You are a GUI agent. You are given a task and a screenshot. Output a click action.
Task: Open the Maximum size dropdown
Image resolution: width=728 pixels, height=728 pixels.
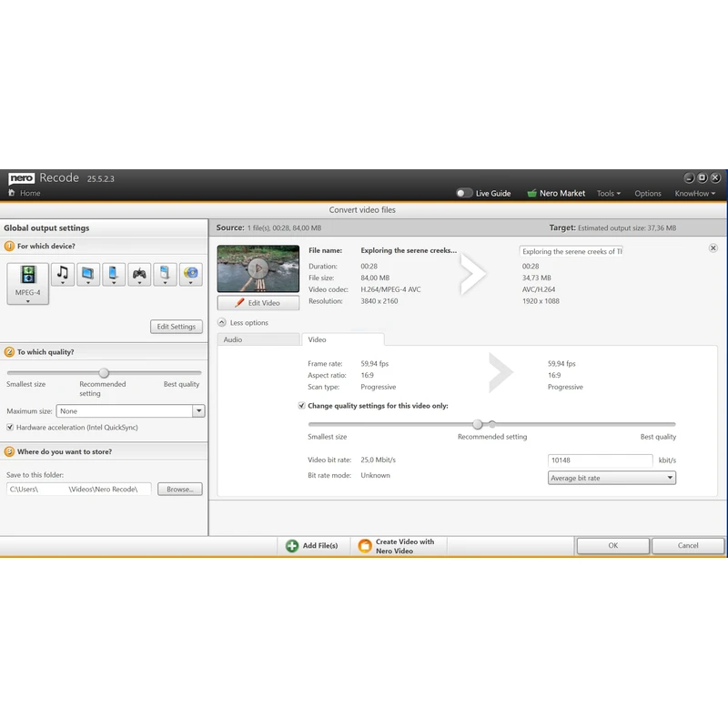(198, 411)
